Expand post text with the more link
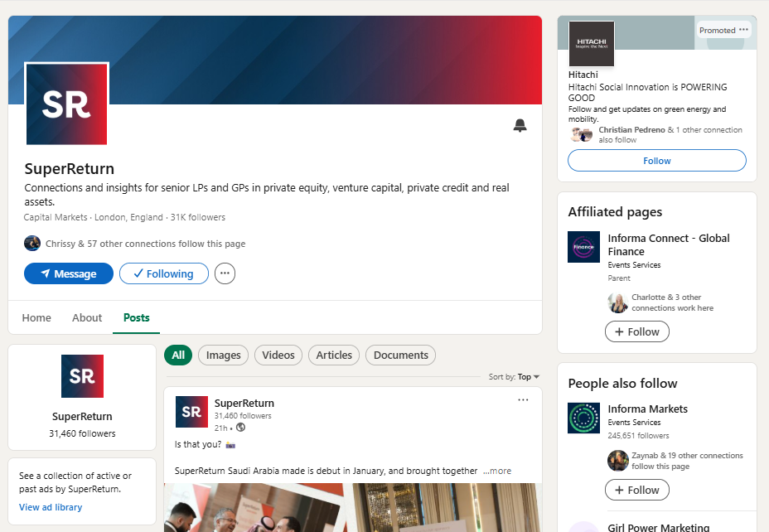This screenshot has width=769, height=532. (x=498, y=471)
